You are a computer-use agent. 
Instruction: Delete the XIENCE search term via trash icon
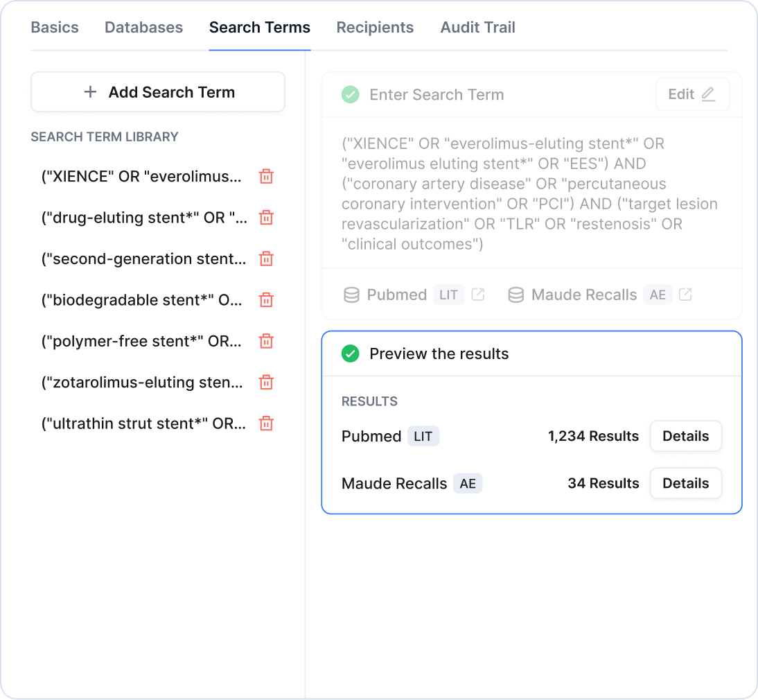[x=266, y=177]
